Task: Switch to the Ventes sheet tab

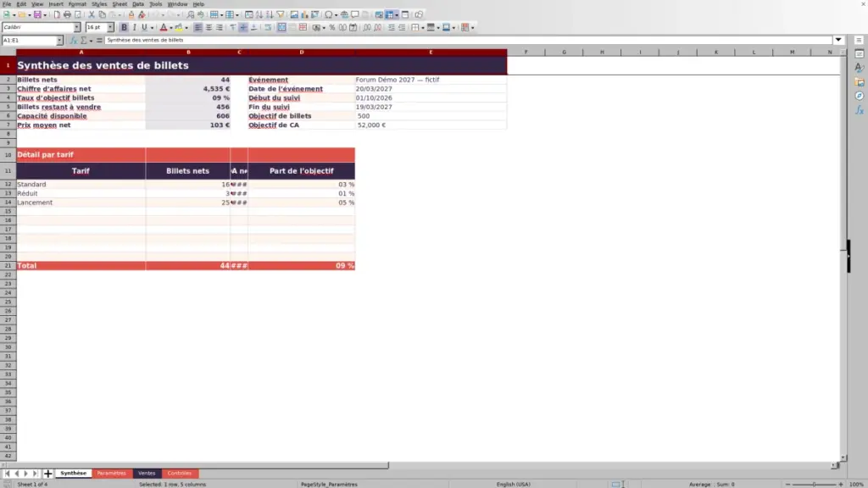Action: point(147,474)
